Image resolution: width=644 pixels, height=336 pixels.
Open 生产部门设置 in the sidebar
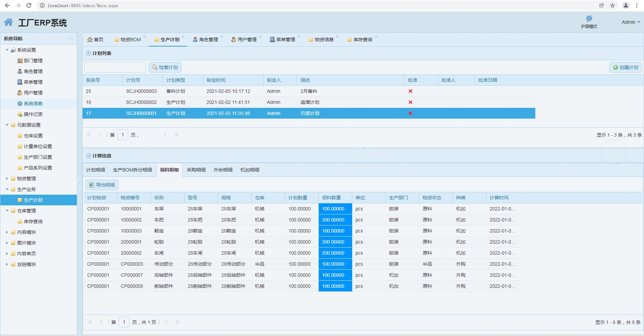point(38,157)
